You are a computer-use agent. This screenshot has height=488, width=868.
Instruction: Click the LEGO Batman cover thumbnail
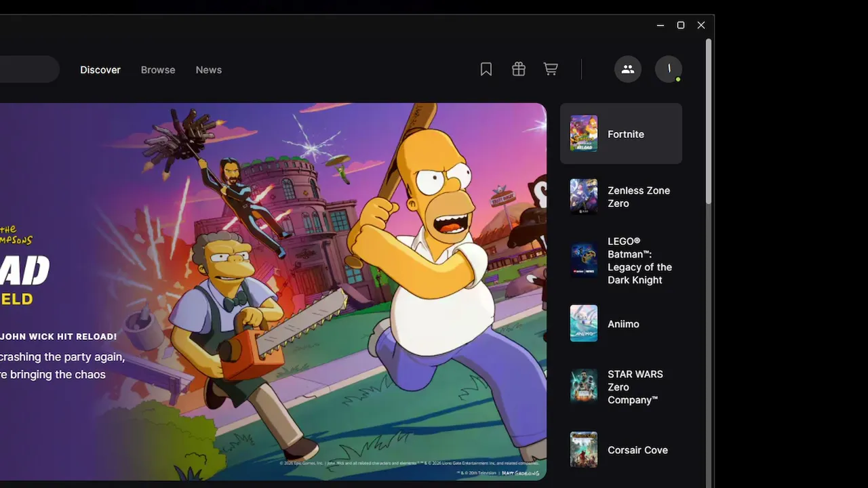584,260
